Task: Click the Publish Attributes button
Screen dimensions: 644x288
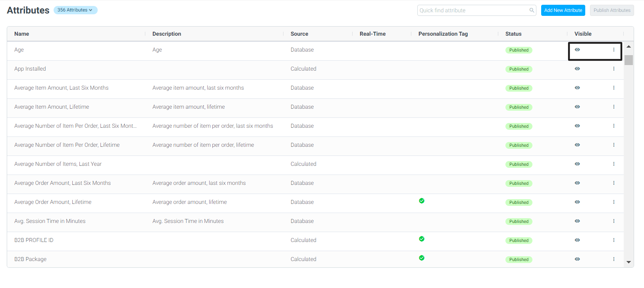Action: tap(612, 10)
